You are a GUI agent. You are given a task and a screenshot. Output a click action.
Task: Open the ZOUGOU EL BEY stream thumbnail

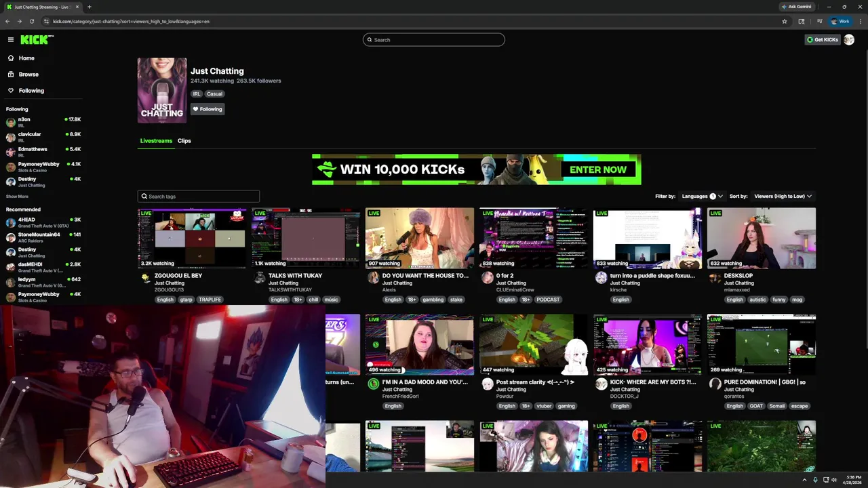point(192,239)
